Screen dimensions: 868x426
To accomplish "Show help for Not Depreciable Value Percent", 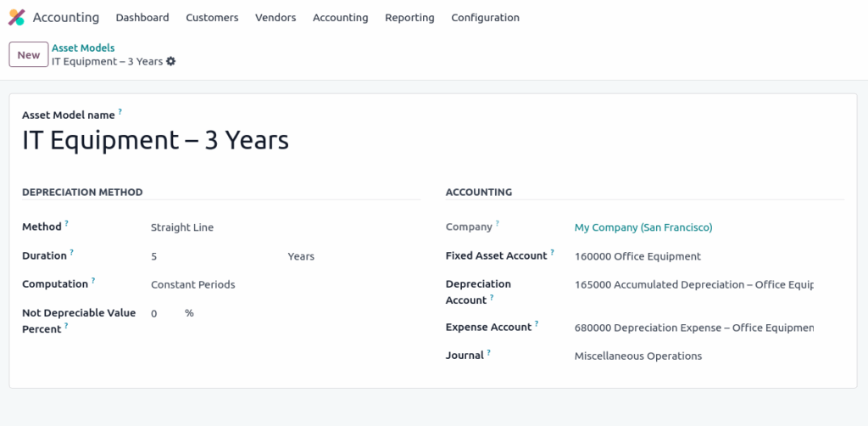I will pos(66,326).
